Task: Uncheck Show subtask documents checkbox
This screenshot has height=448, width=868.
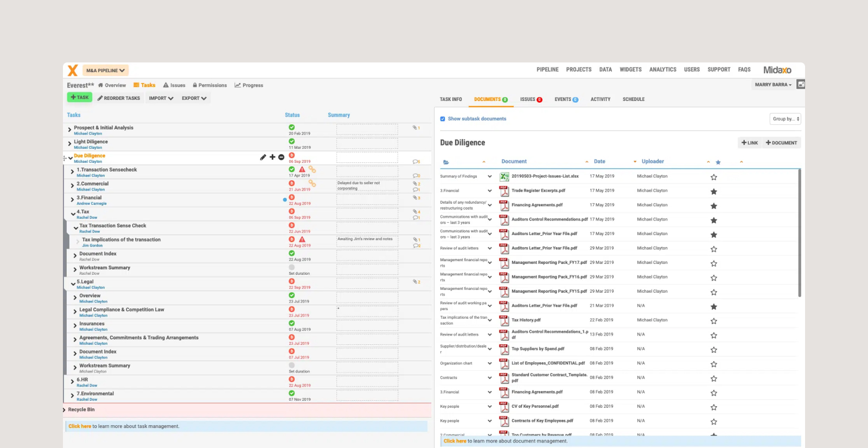Action: point(443,119)
